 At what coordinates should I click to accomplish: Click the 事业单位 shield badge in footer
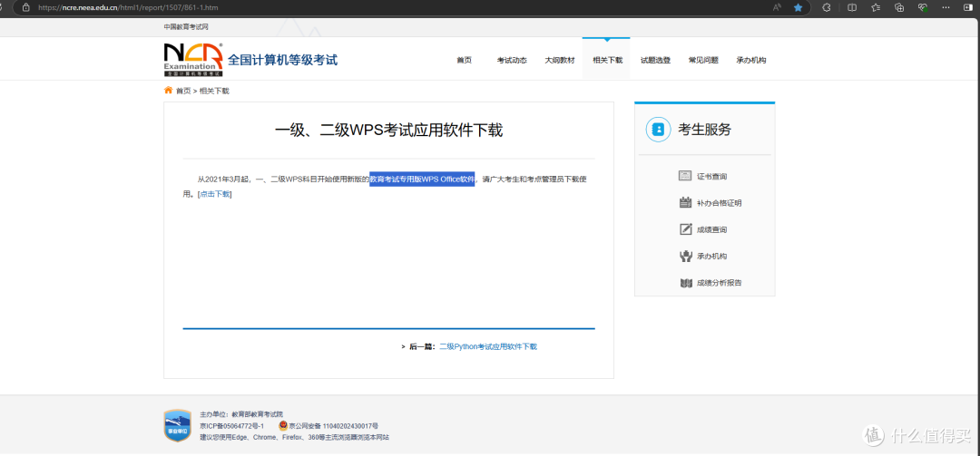pyautogui.click(x=177, y=425)
